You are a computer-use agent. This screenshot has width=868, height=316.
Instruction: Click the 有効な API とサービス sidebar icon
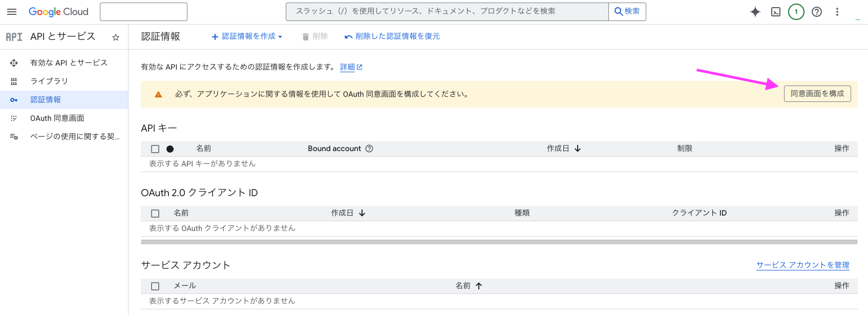[14, 63]
